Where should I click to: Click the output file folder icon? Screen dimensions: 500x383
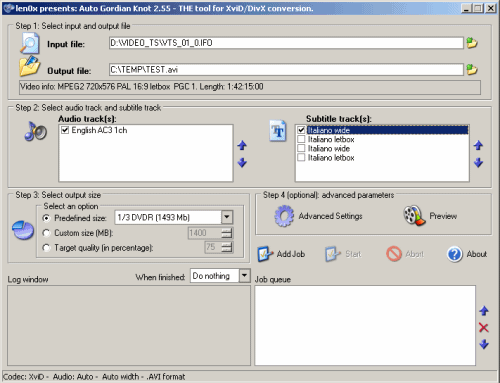pos(29,66)
